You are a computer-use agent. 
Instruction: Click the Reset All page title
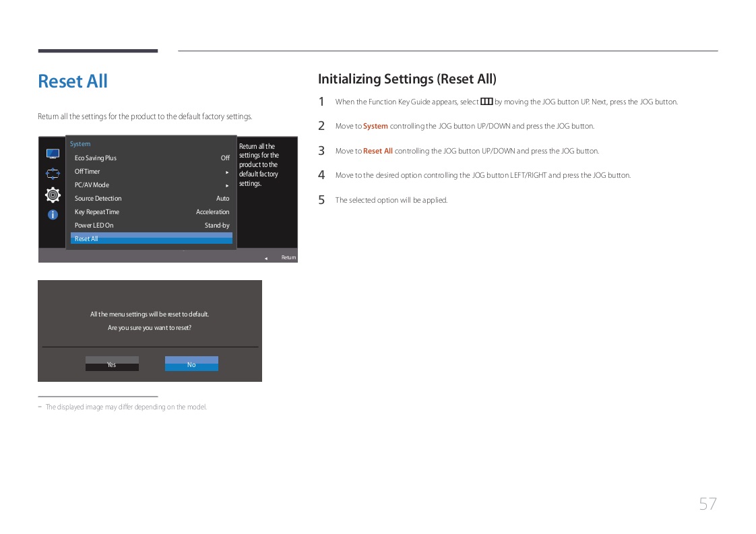pos(73,81)
